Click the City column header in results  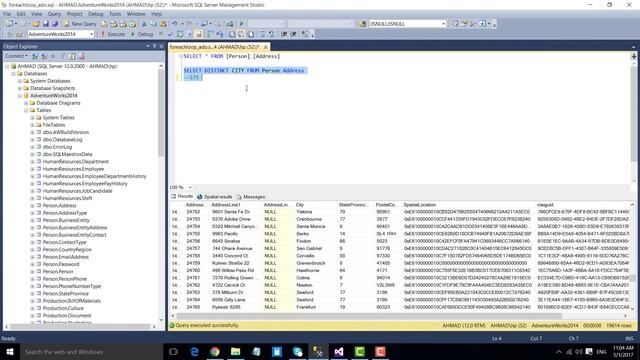coord(315,205)
